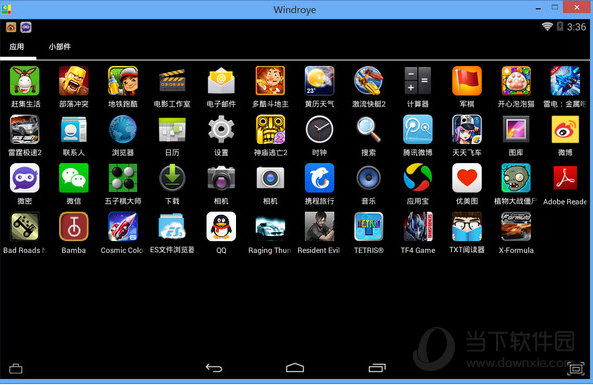Tap the Android back navigation button
Image resolution: width=593 pixels, height=385 pixels.
pyautogui.click(x=214, y=368)
